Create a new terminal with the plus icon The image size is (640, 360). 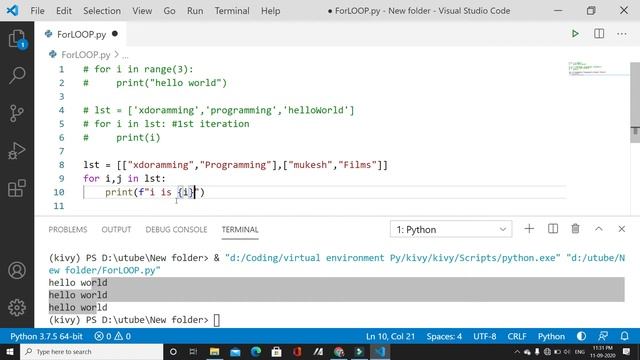(529, 229)
